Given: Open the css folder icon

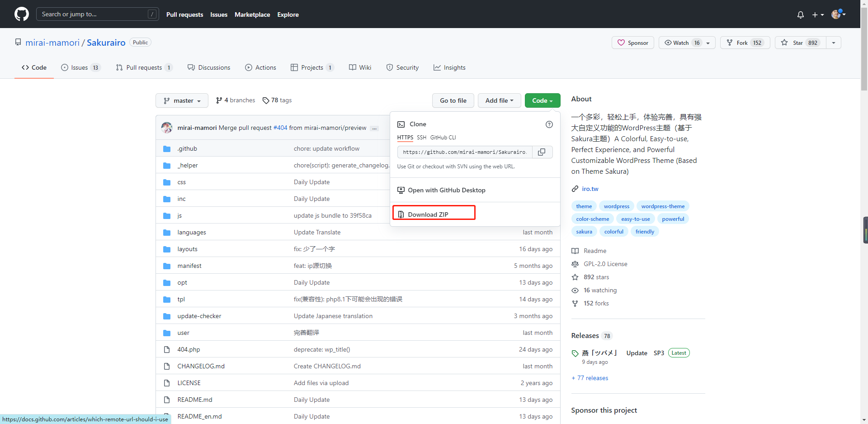Looking at the screenshot, I should pos(167,182).
